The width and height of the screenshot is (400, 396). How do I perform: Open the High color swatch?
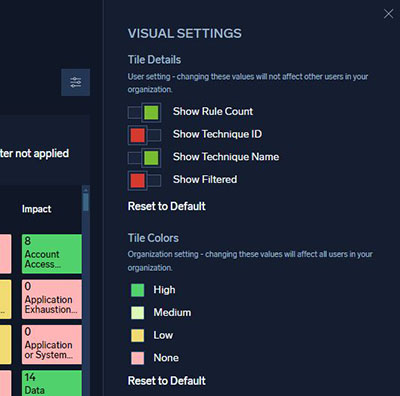138,290
